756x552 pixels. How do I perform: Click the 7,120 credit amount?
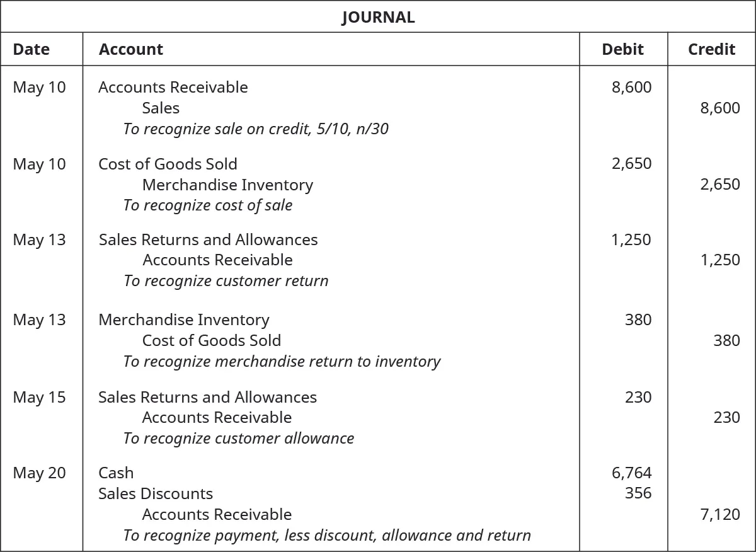coord(720,514)
